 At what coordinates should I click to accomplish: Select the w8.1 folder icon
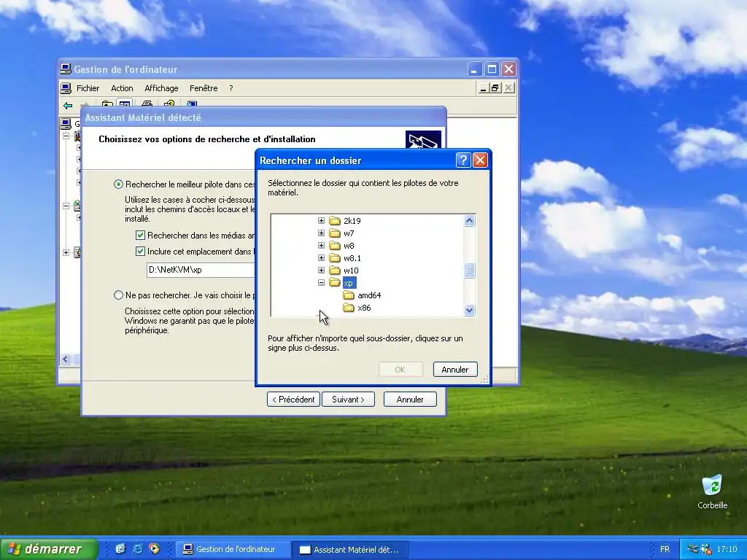tap(335, 257)
